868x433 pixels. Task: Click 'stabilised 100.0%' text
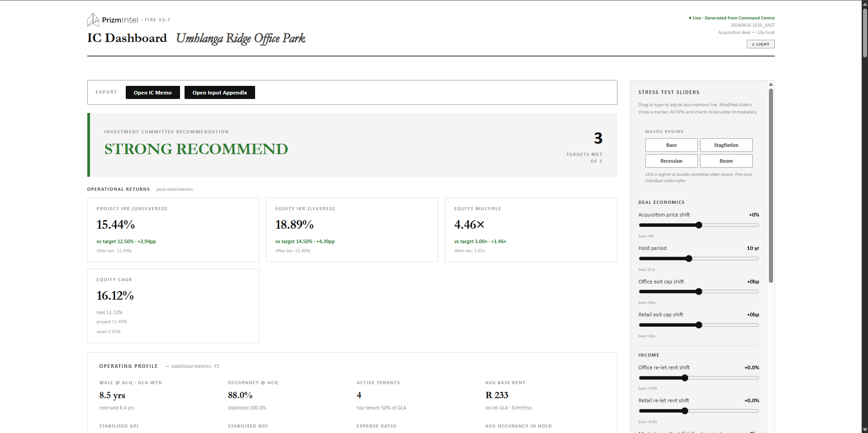coord(247,408)
